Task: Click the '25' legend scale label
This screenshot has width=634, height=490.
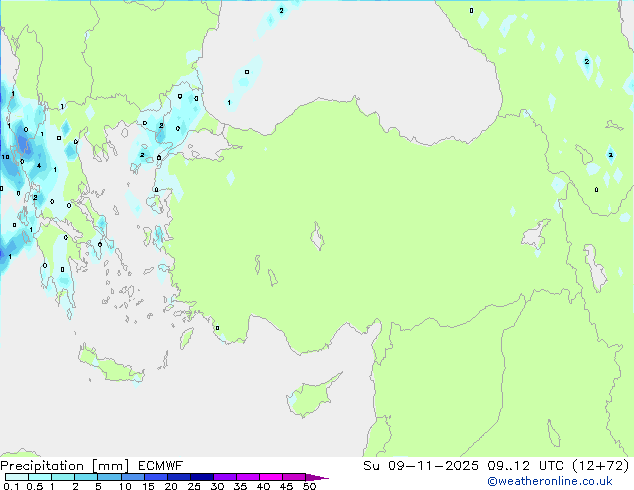Action: click(x=194, y=486)
